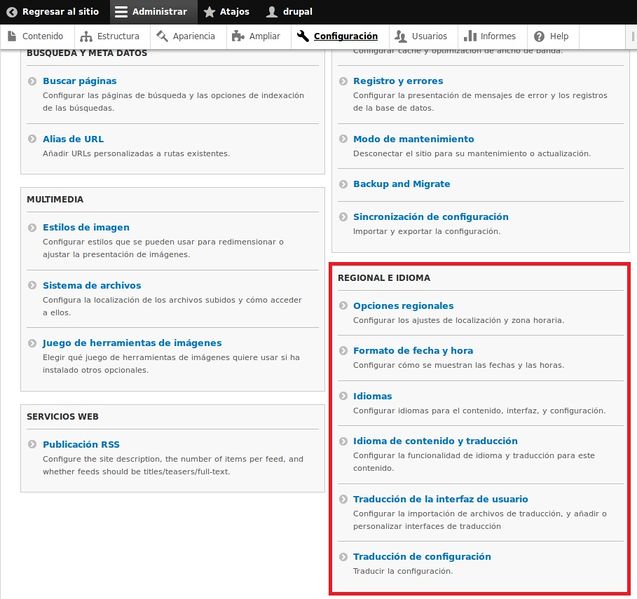Click the document icon for Contenido
This screenshot has height=599, width=637.
pos(12,36)
